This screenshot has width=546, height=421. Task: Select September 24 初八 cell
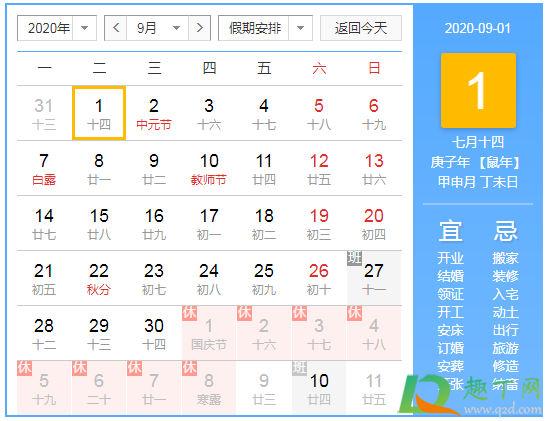(x=209, y=279)
